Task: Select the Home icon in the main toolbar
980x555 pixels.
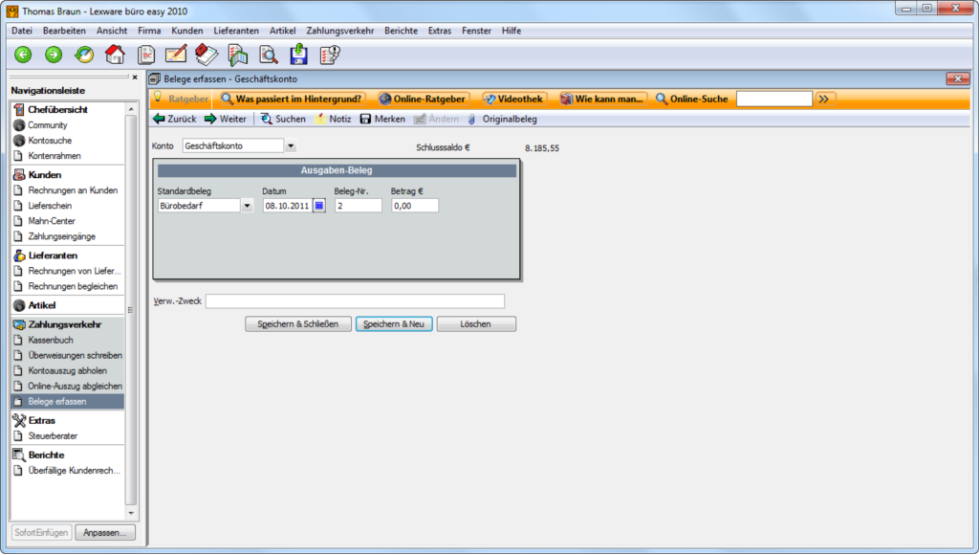Action: click(114, 55)
